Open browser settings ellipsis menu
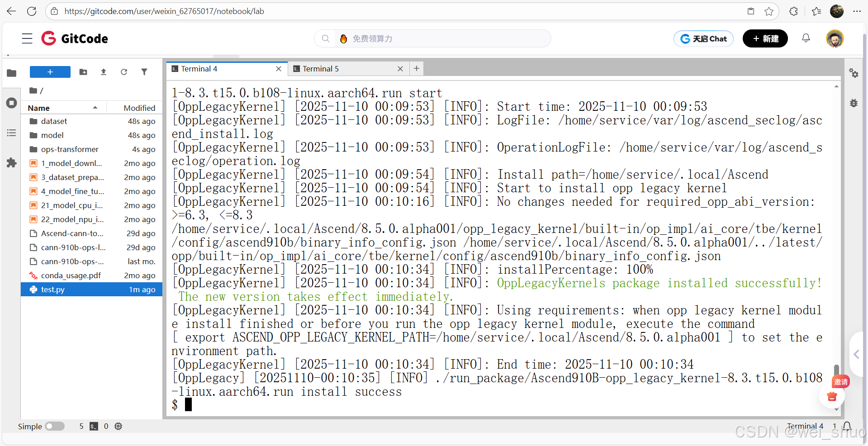The height and width of the screenshot is (446, 868). (857, 11)
